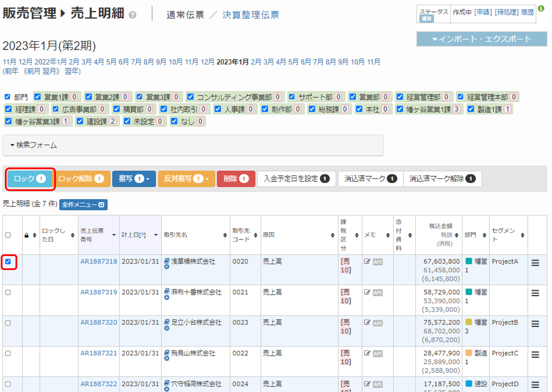Click orange department swatch in 飛鳥山株式会社 row
The width and height of the screenshot is (552, 392).
click(469, 353)
